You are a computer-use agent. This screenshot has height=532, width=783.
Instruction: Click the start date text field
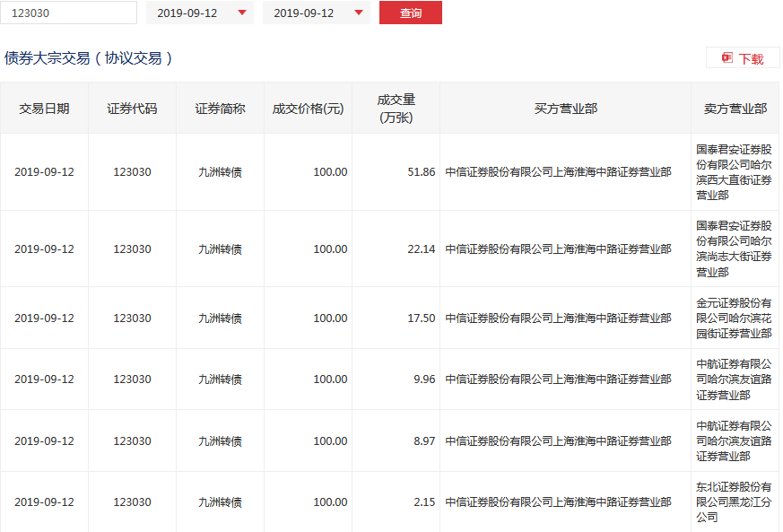[190, 13]
